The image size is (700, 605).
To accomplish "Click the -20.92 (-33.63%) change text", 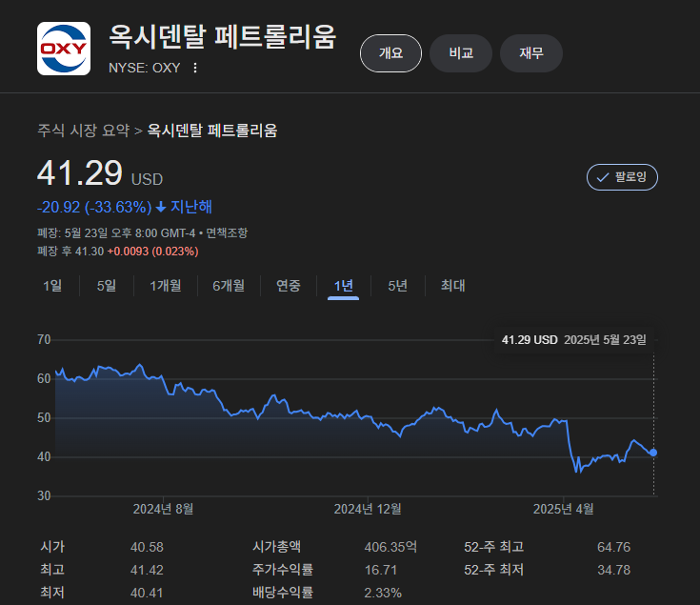I will coord(94,207).
